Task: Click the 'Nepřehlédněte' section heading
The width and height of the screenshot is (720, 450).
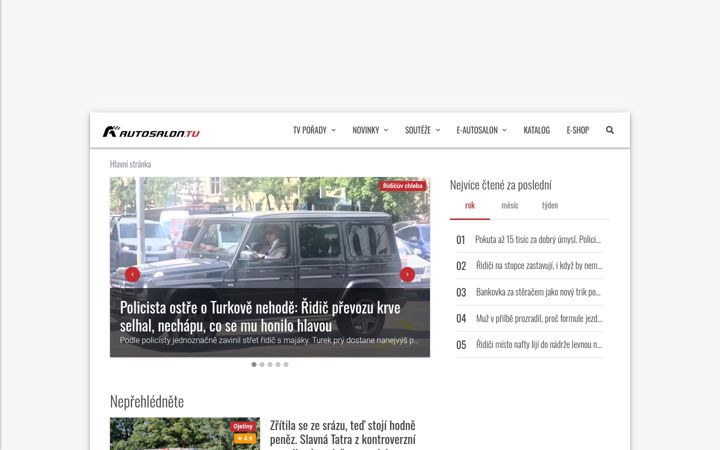Action: pos(147,402)
